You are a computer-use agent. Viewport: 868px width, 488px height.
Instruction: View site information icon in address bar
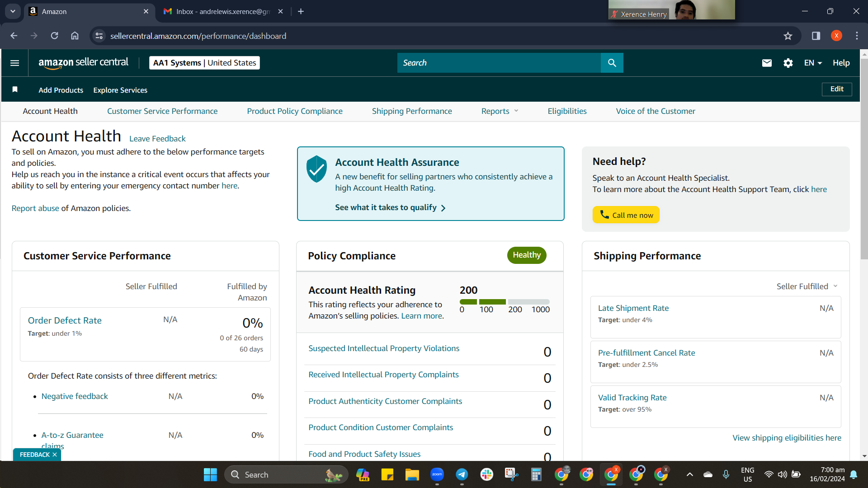pyautogui.click(x=99, y=36)
